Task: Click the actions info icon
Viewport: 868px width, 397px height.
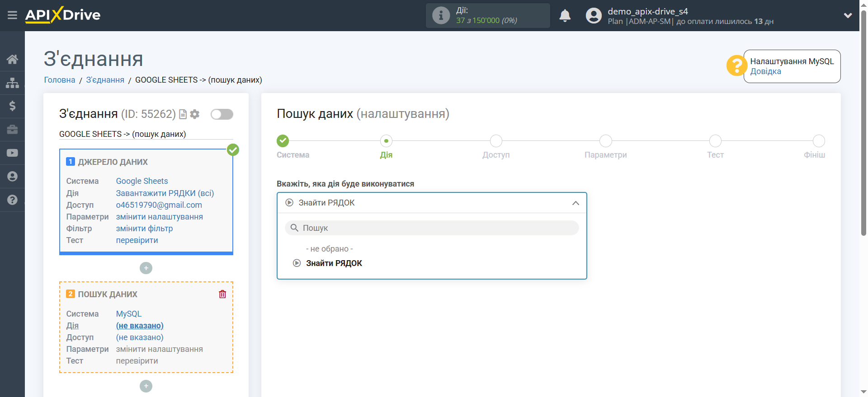Action: pyautogui.click(x=441, y=15)
